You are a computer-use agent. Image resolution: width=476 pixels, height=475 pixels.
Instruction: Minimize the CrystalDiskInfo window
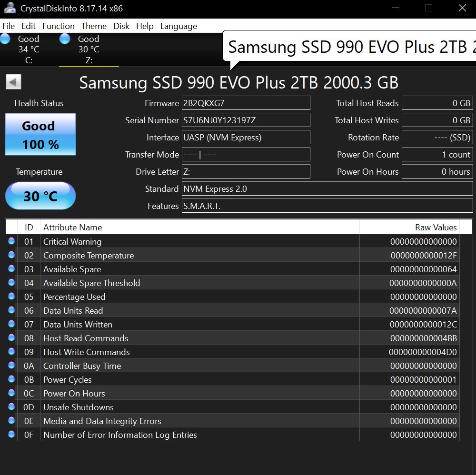tap(396, 8)
